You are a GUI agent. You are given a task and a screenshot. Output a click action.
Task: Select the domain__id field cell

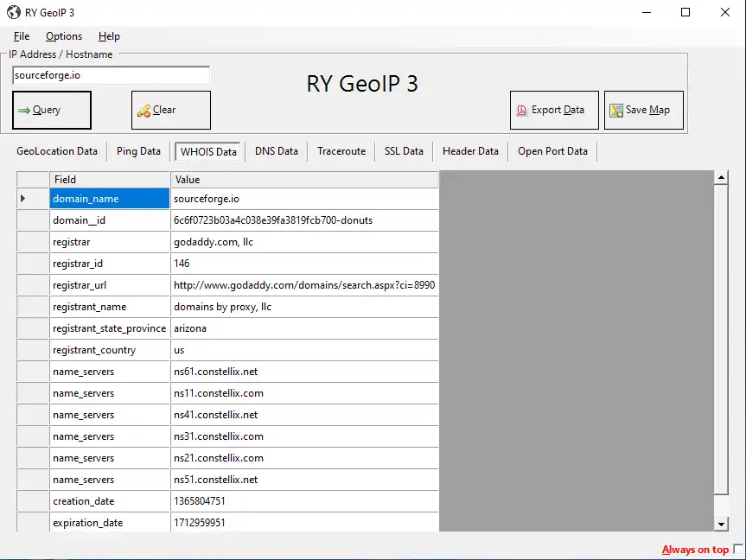pos(110,220)
